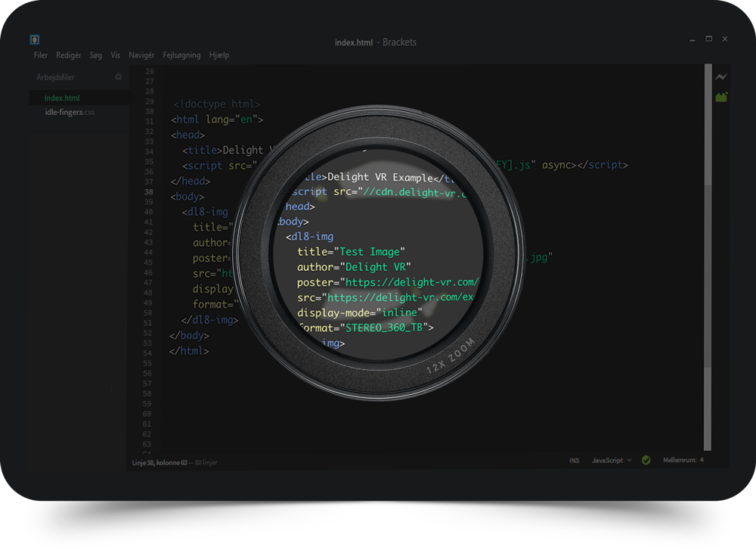Click line number 38 in the gutter
Image resolution: width=756 pixels, height=550 pixels.
pos(148,192)
